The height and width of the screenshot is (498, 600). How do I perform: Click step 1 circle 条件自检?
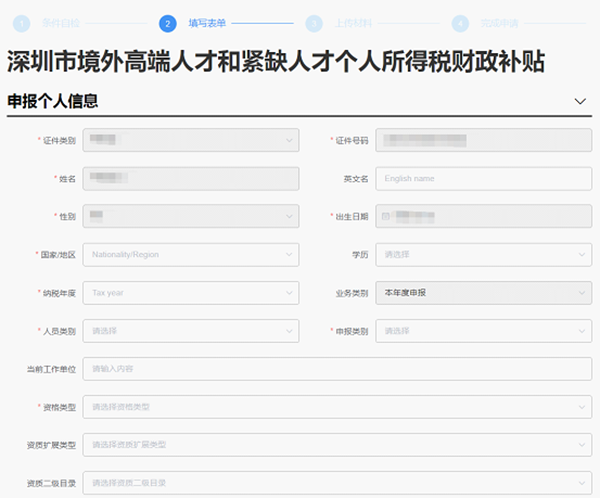[21, 24]
